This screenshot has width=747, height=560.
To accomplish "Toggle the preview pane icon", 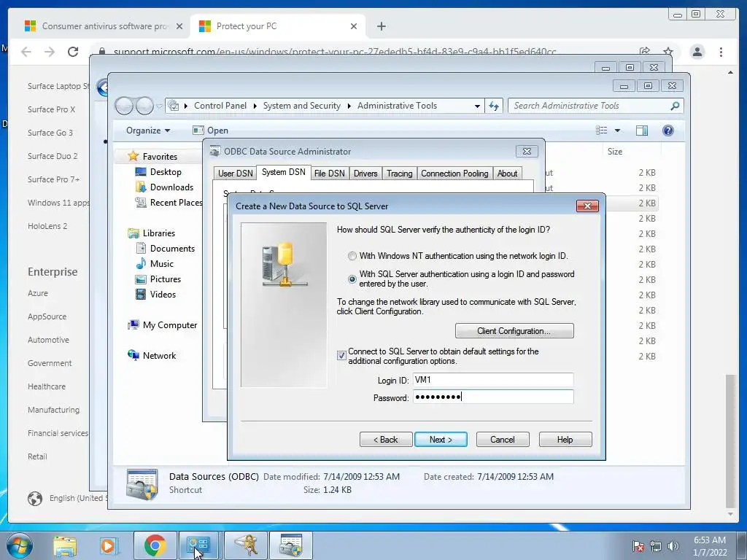I will pyautogui.click(x=642, y=131).
